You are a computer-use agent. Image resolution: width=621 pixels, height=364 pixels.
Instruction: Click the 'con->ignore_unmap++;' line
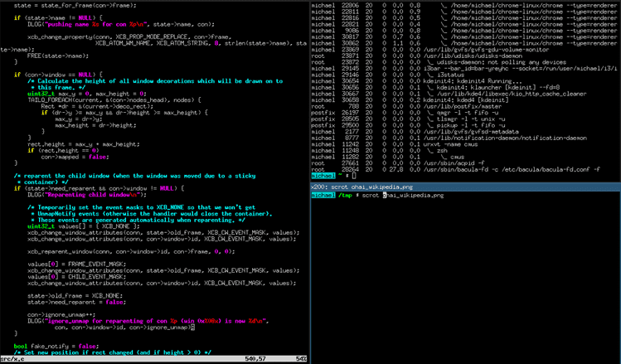(x=61, y=314)
